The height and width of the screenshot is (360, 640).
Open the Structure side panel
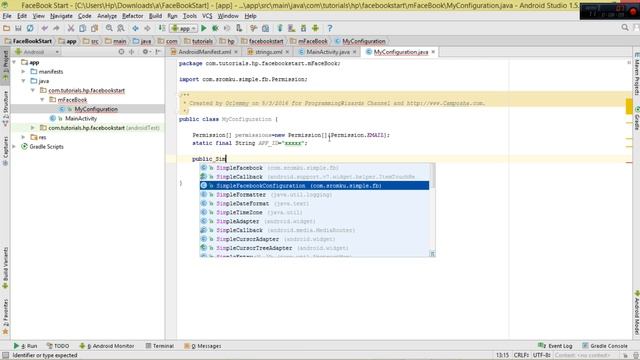[x=5, y=108]
